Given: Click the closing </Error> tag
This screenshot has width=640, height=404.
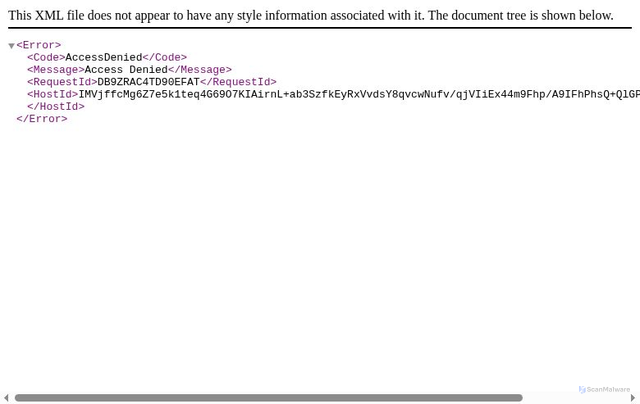Looking at the screenshot, I should pyautogui.click(x=42, y=119).
